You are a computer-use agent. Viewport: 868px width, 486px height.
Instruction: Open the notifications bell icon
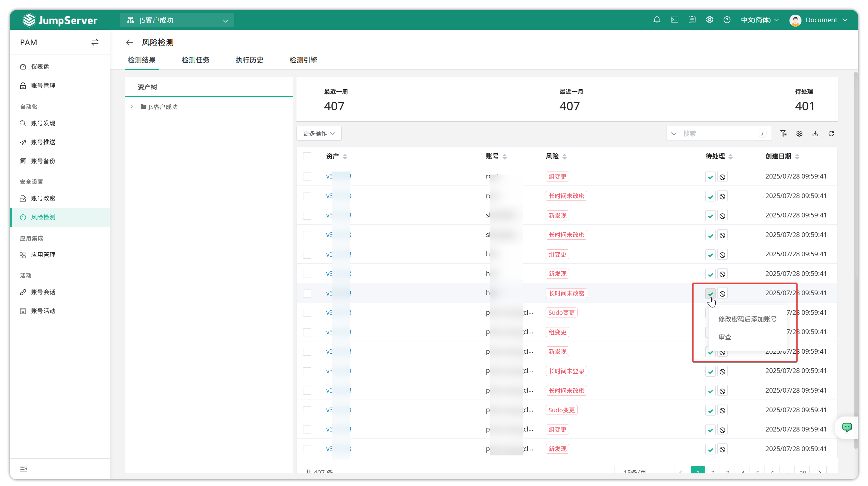click(657, 20)
